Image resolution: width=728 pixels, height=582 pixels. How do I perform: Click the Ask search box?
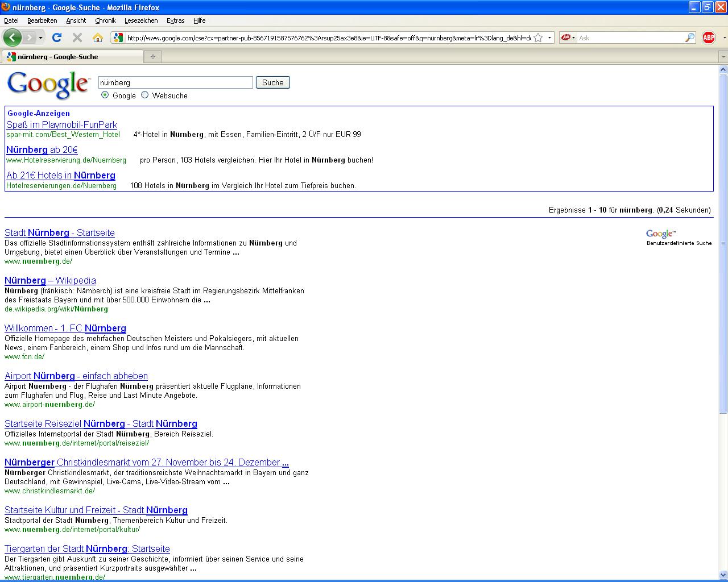(x=631, y=38)
